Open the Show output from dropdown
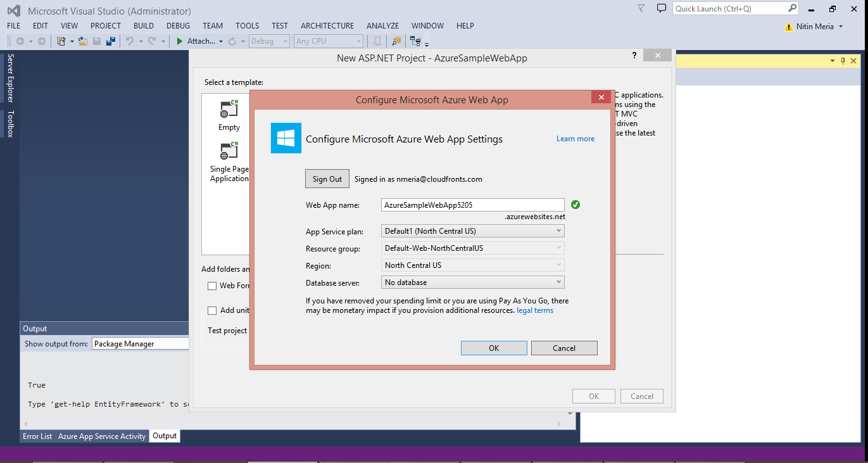 pos(141,344)
